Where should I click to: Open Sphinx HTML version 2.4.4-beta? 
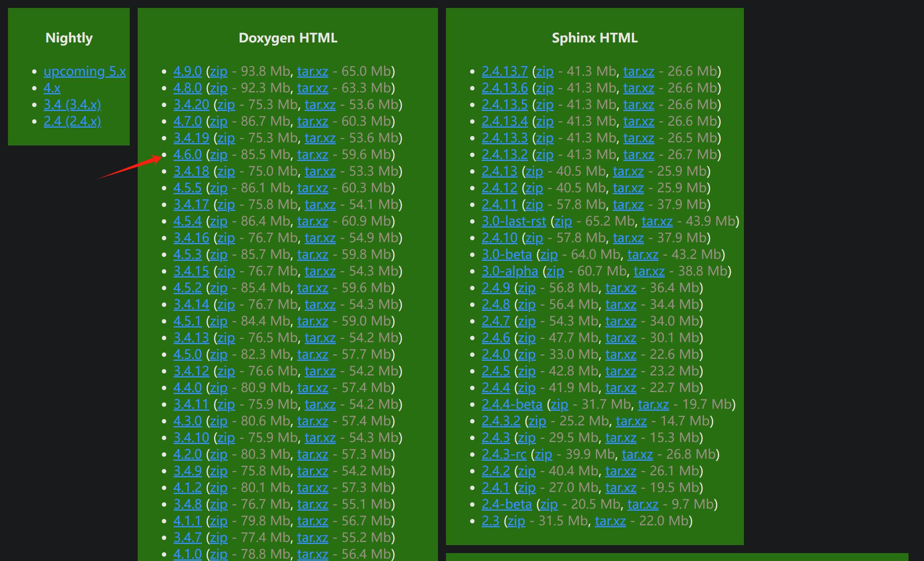point(512,404)
